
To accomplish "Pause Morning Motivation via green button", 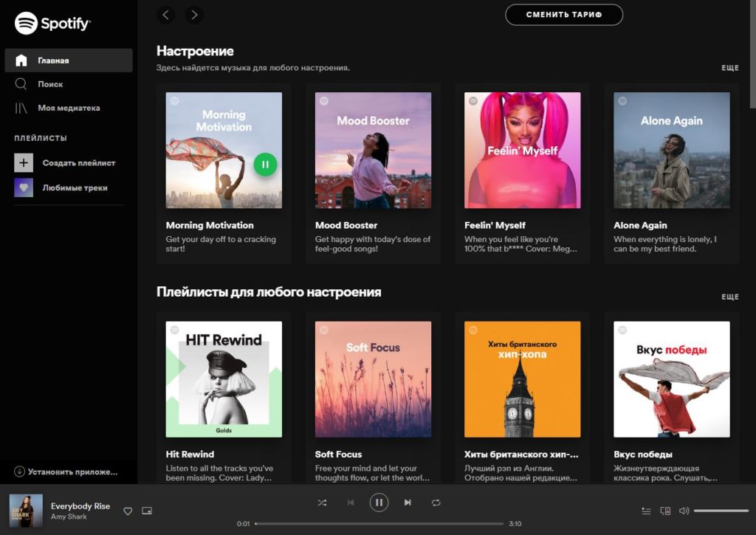I will (x=265, y=165).
